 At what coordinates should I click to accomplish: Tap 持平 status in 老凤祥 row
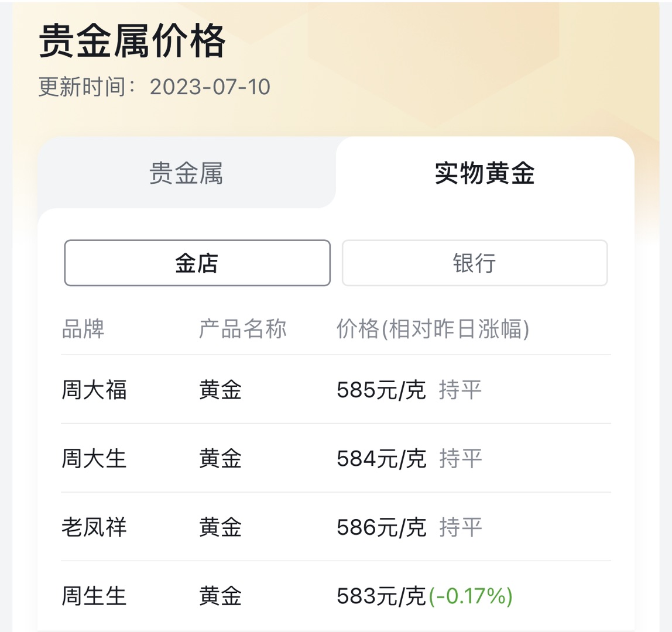coord(460,527)
